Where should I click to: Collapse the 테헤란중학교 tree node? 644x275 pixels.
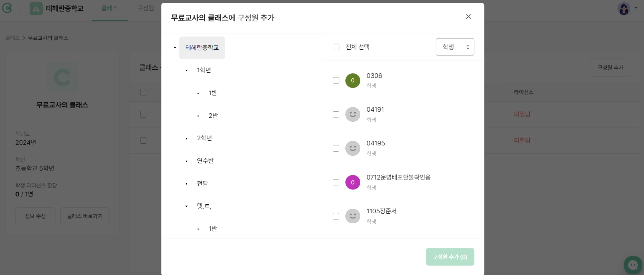[175, 48]
